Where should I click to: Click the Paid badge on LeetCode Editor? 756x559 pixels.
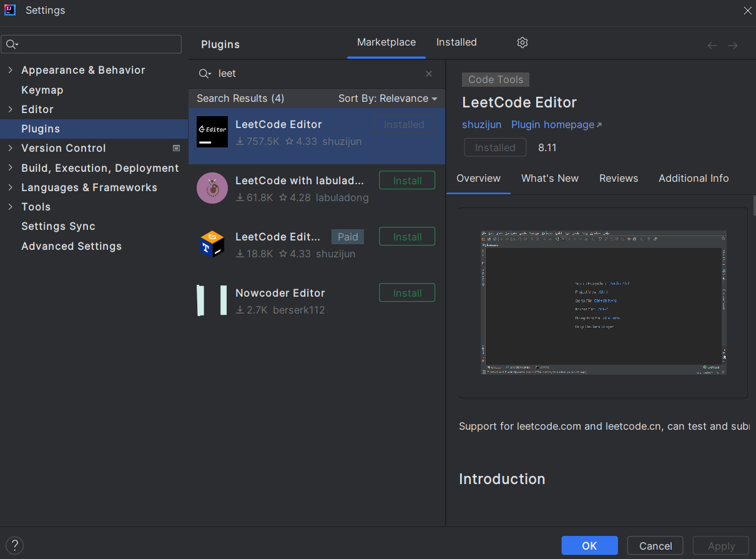point(348,237)
